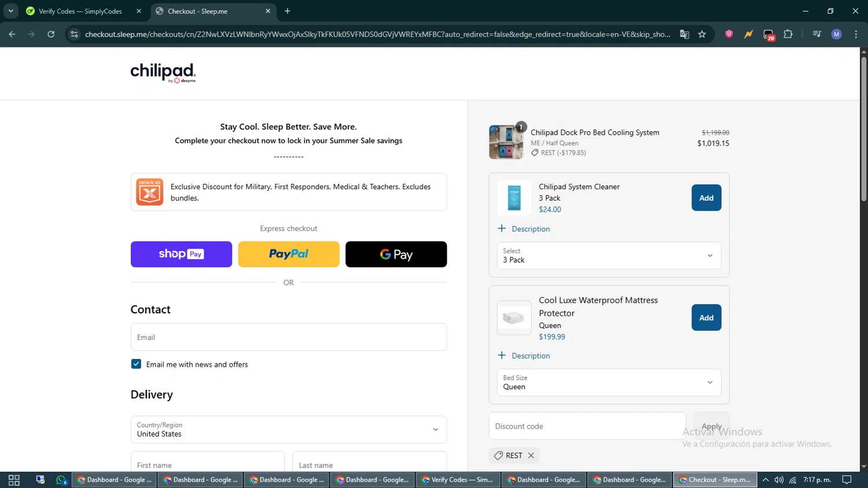Close the Checkout - Sleep.me tab

tap(268, 11)
